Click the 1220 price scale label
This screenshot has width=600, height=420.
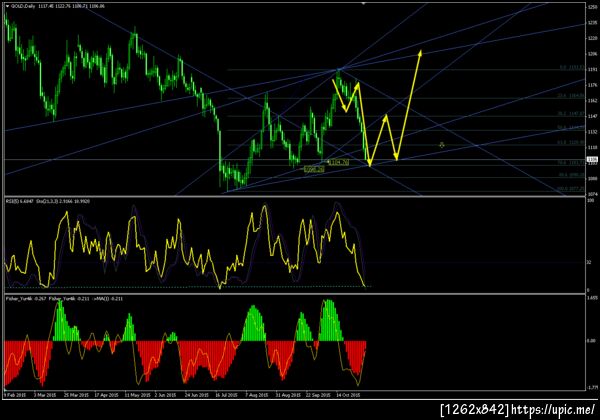coord(592,38)
